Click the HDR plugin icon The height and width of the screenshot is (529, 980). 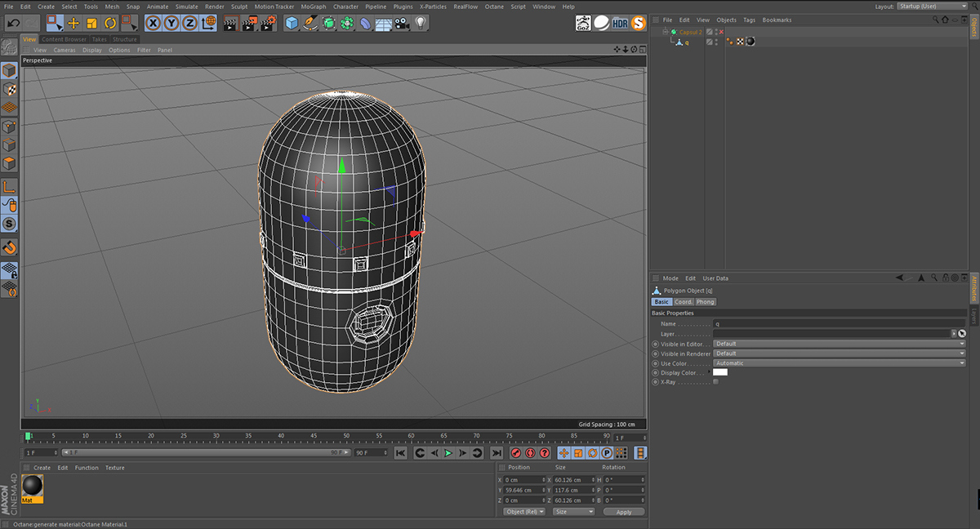coord(621,23)
